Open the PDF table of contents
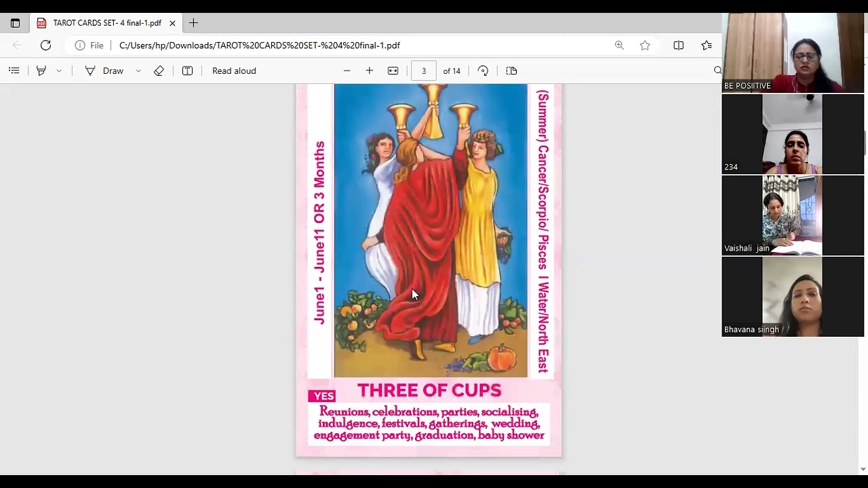Image resolution: width=868 pixels, height=488 pixels. click(x=14, y=70)
